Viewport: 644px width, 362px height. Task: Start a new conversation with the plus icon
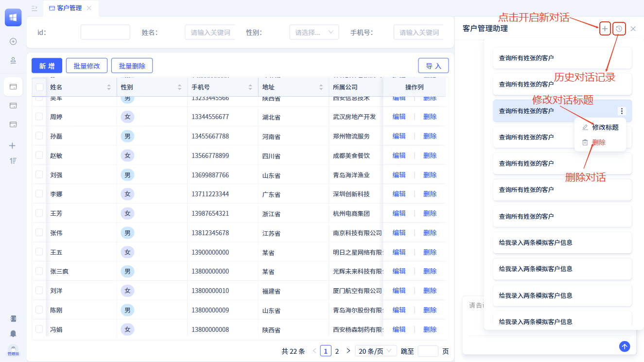(605, 29)
